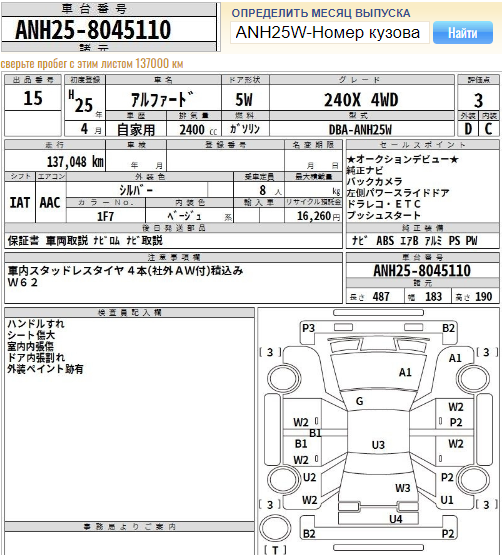Click the "U2" mark on the diagram
The height and width of the screenshot is (555, 502).
coord(309,477)
